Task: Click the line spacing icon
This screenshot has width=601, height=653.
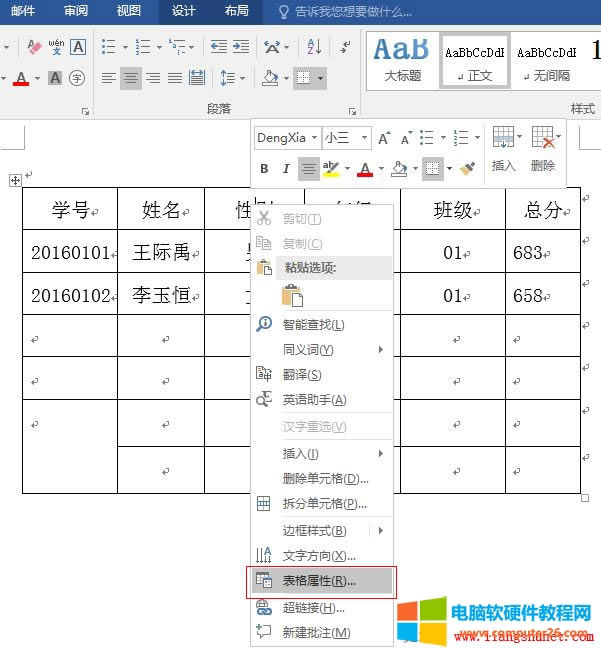Action: (x=227, y=78)
